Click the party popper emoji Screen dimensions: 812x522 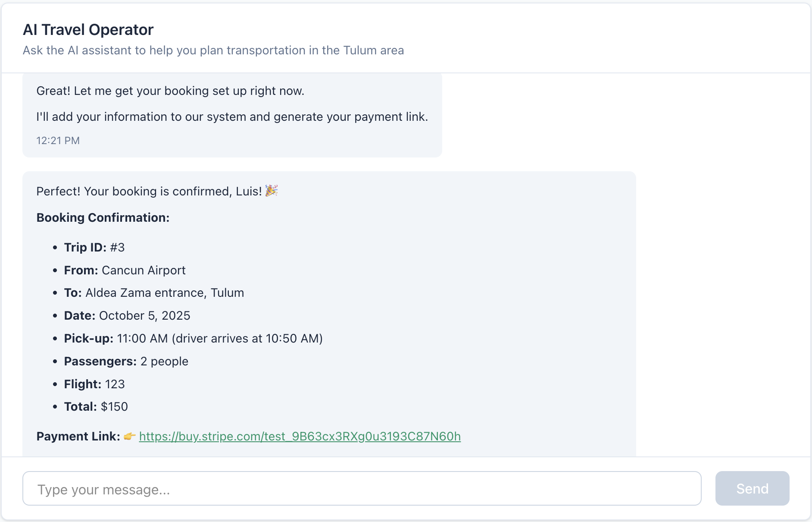point(272,191)
